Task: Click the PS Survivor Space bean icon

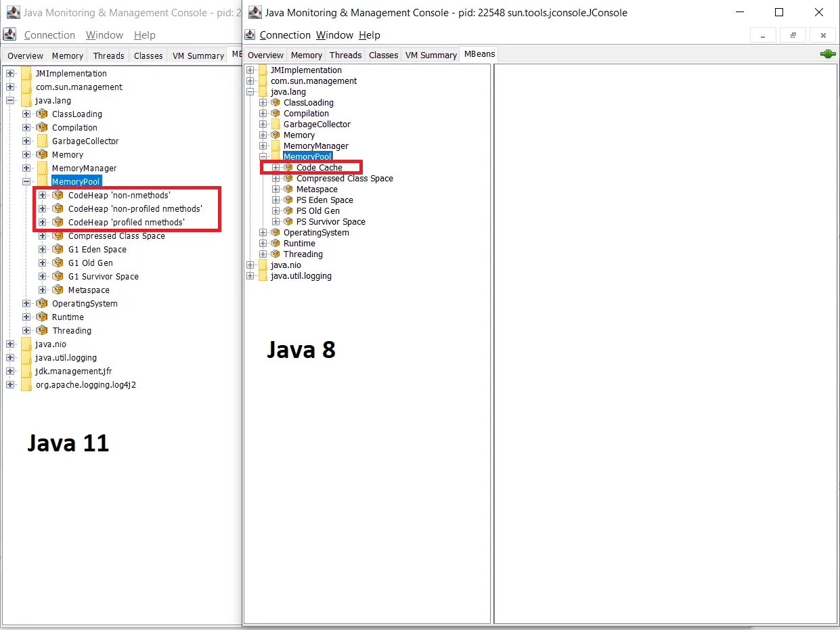Action: (x=288, y=221)
